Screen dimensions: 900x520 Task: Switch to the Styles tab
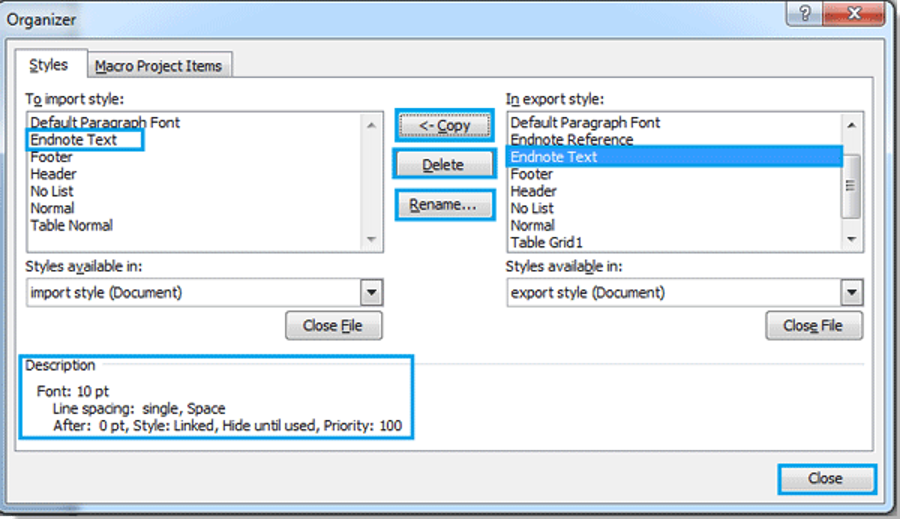(51, 64)
